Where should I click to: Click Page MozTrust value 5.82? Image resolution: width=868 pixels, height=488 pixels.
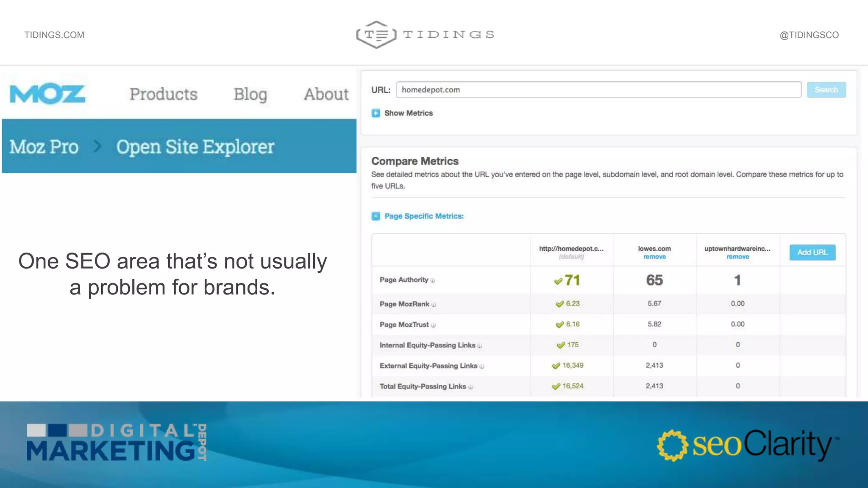[x=654, y=324]
